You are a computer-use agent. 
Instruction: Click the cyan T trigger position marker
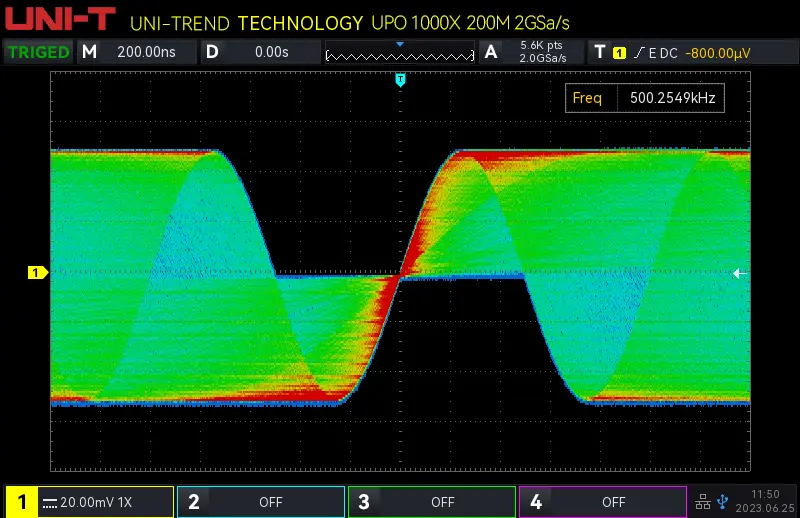400,79
